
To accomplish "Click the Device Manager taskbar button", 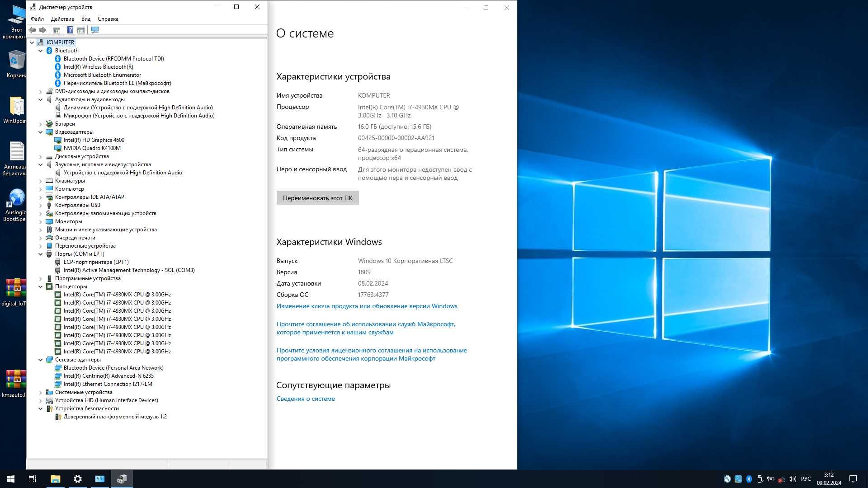I will [x=122, y=479].
